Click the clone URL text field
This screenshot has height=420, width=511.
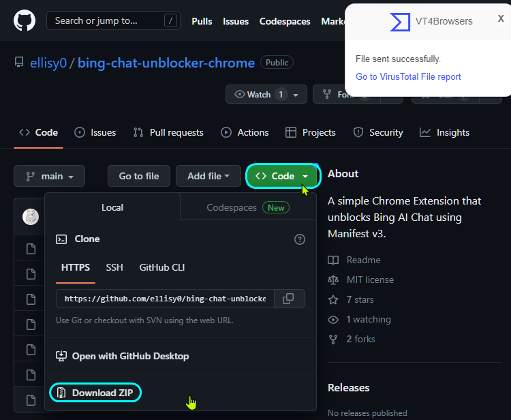[x=165, y=299]
